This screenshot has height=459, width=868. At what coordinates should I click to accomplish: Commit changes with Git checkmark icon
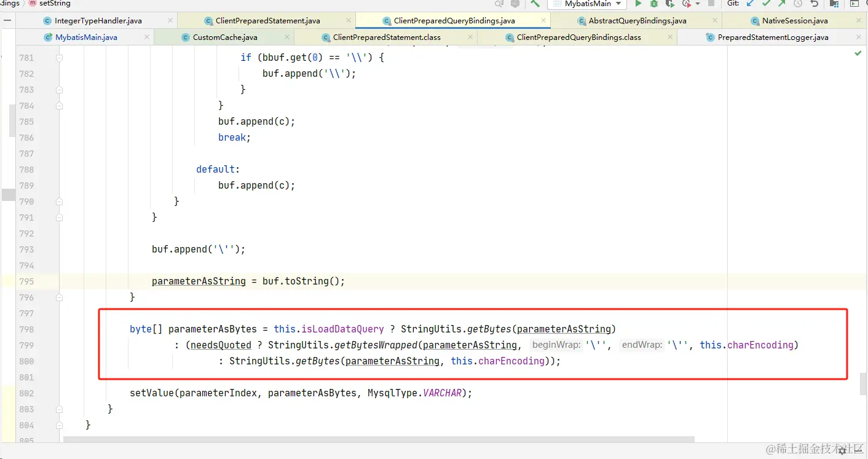pyautogui.click(x=766, y=4)
